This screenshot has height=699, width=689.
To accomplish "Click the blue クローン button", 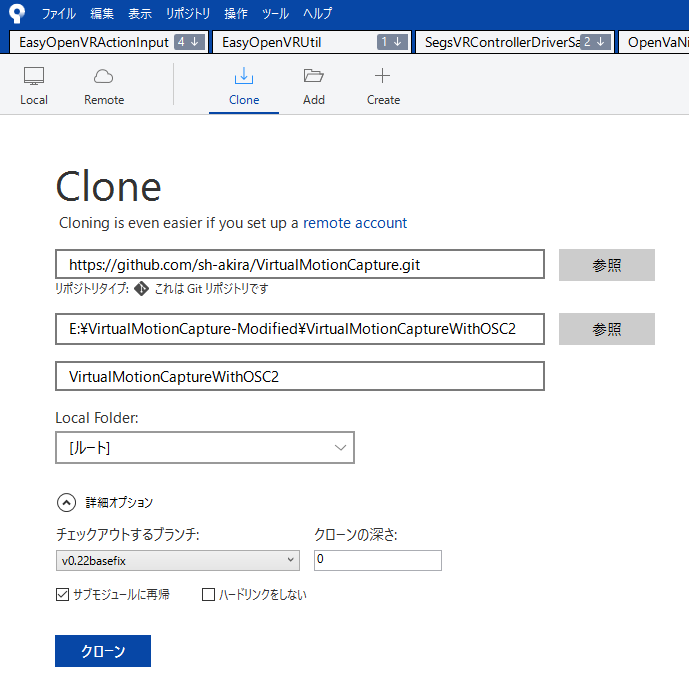I will coord(103,651).
